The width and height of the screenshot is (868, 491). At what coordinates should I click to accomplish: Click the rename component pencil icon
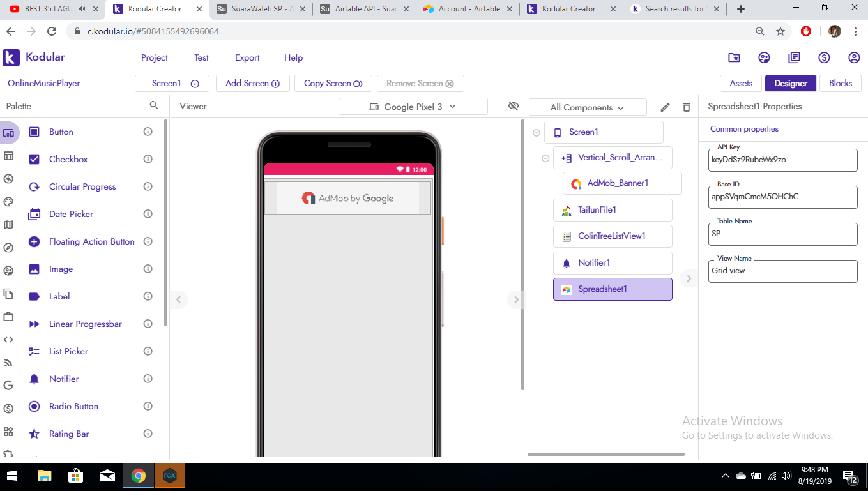[x=665, y=107]
